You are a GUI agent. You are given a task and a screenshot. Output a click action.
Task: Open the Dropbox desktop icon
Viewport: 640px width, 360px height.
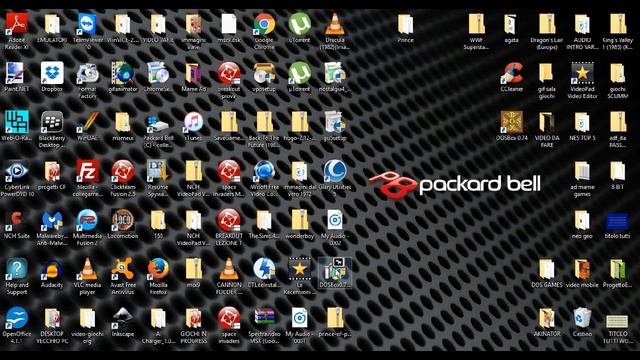[52, 73]
